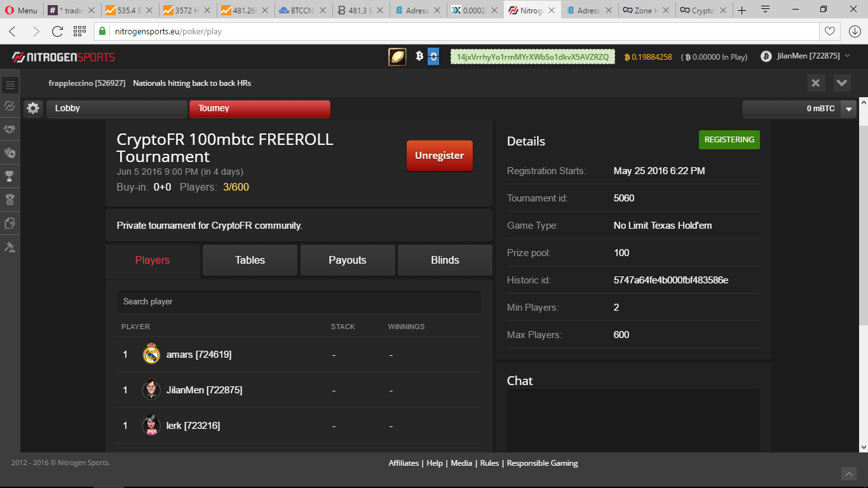Copy the Bitcoin deposit address
Image resolution: width=868 pixels, height=488 pixels.
532,57
